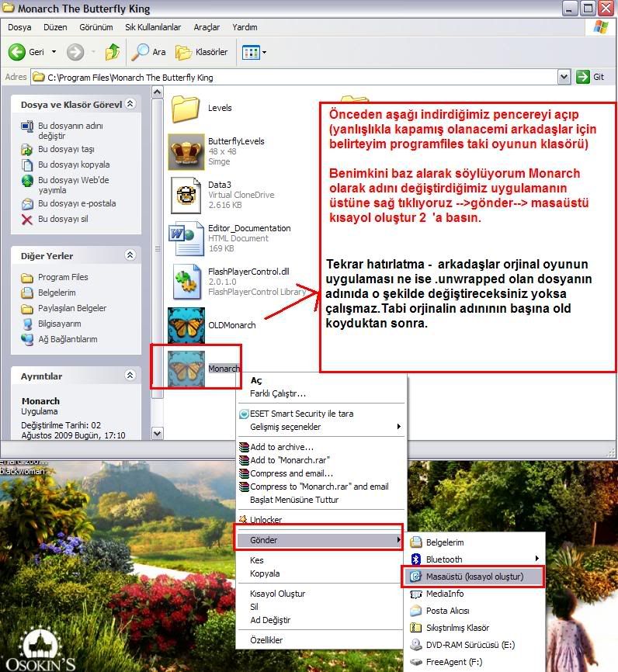Choose Farklı Çalıştır in context menu

pyautogui.click(x=321, y=393)
